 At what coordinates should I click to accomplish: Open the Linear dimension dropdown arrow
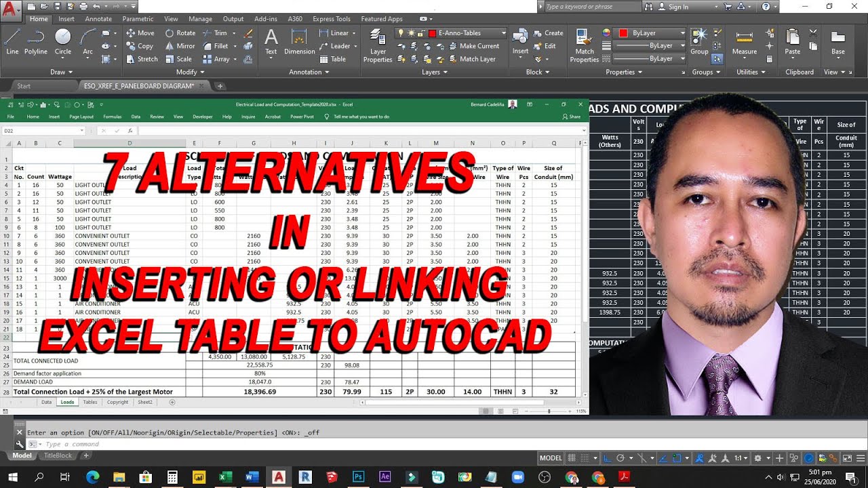354,33
